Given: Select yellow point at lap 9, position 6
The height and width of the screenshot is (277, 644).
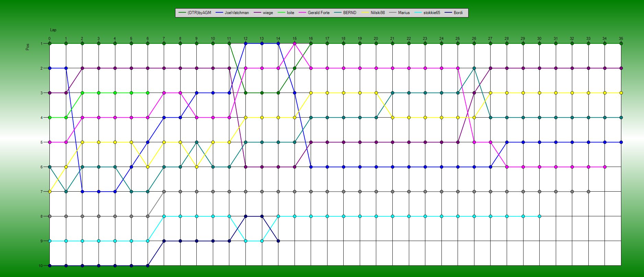Looking at the screenshot, I should point(196,167).
